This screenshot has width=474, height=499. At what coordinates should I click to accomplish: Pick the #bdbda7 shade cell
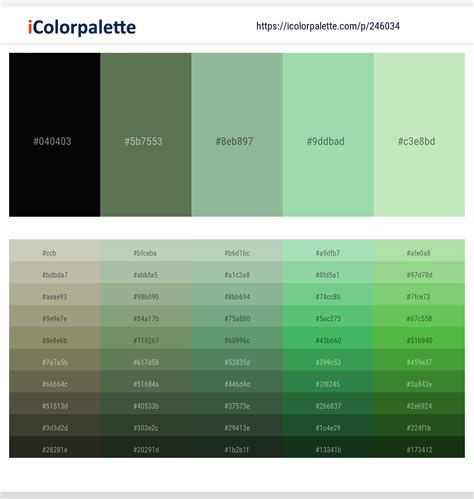pyautogui.click(x=55, y=273)
